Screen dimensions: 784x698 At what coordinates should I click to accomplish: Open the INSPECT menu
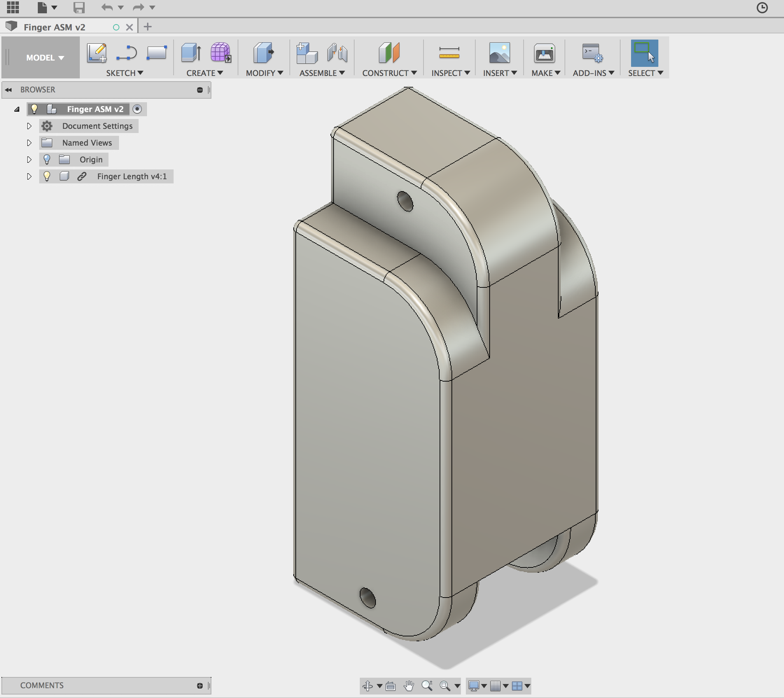click(450, 73)
